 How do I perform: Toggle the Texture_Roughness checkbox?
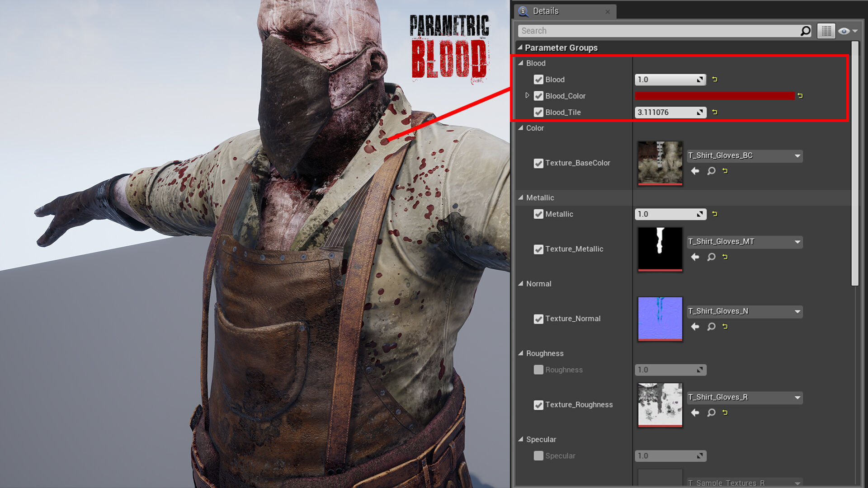pos(538,405)
